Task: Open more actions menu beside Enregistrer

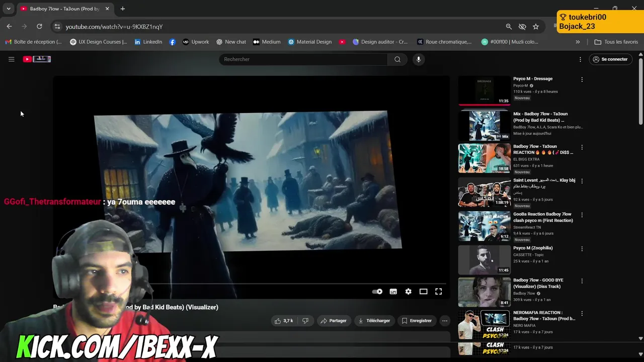Action: click(445, 321)
